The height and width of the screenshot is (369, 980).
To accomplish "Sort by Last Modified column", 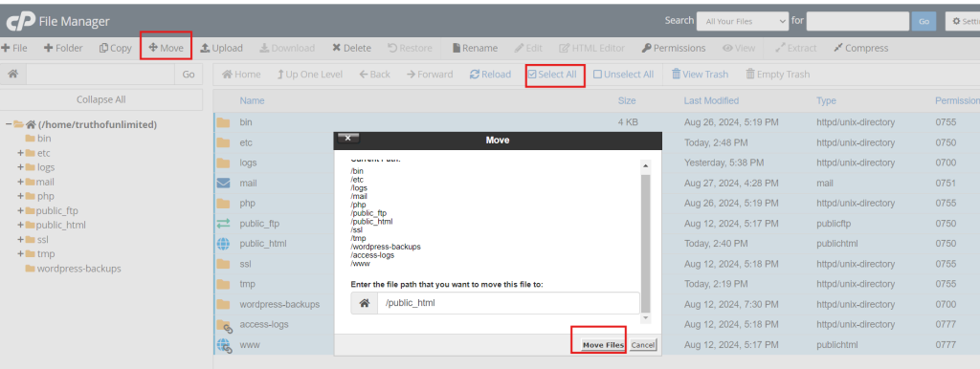I will (711, 100).
